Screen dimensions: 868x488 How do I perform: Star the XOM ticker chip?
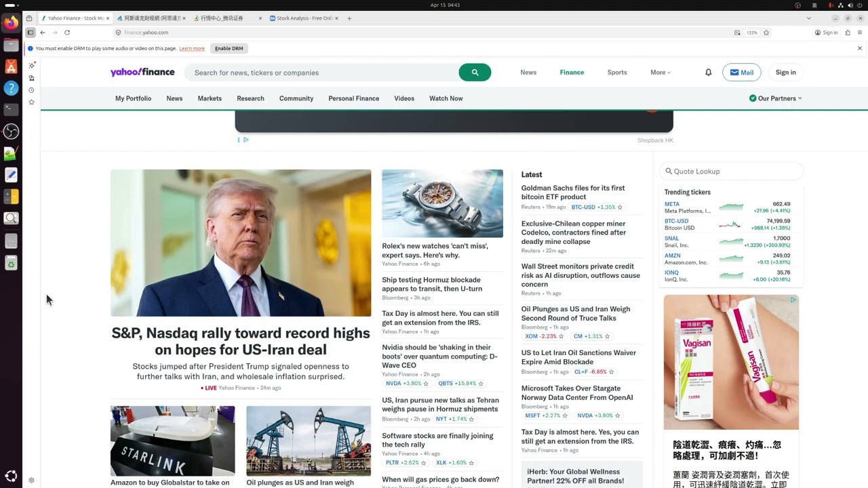561,336
